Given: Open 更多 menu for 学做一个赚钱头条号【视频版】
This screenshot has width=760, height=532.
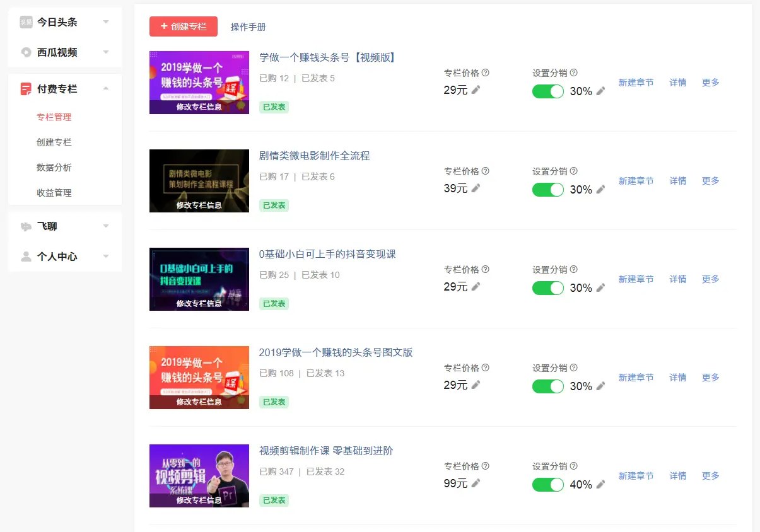Looking at the screenshot, I should click(711, 83).
